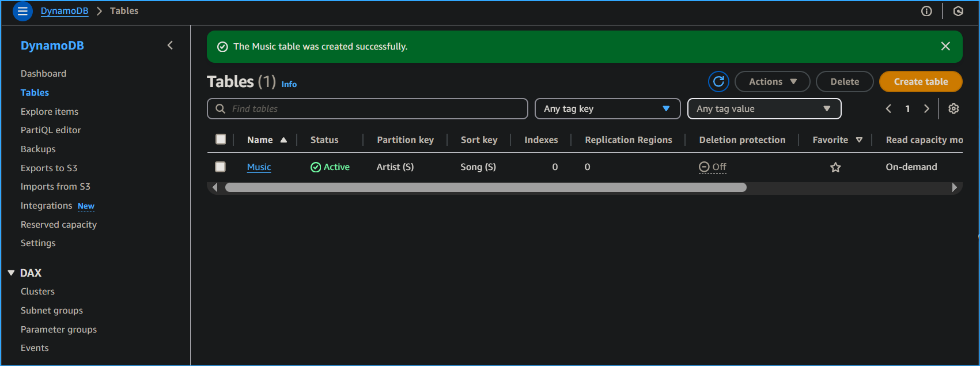
Task: Select the Music table row checkbox
Action: [220, 167]
